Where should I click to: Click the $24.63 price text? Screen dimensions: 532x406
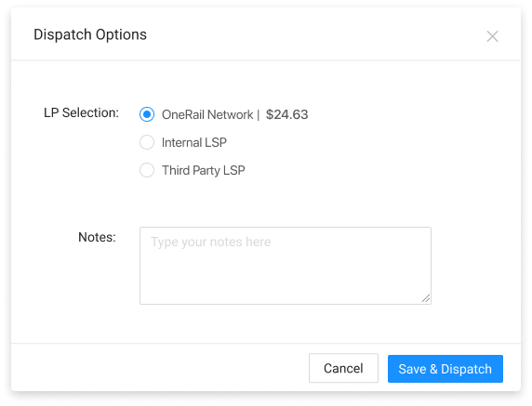(x=286, y=114)
